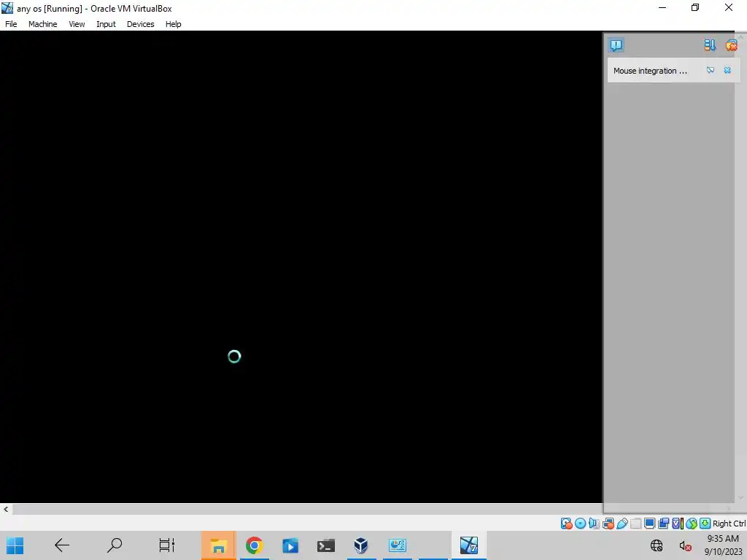The width and height of the screenshot is (747, 560).
Task: Click the VirtualBox title bar app icon
Action: click(x=7, y=8)
